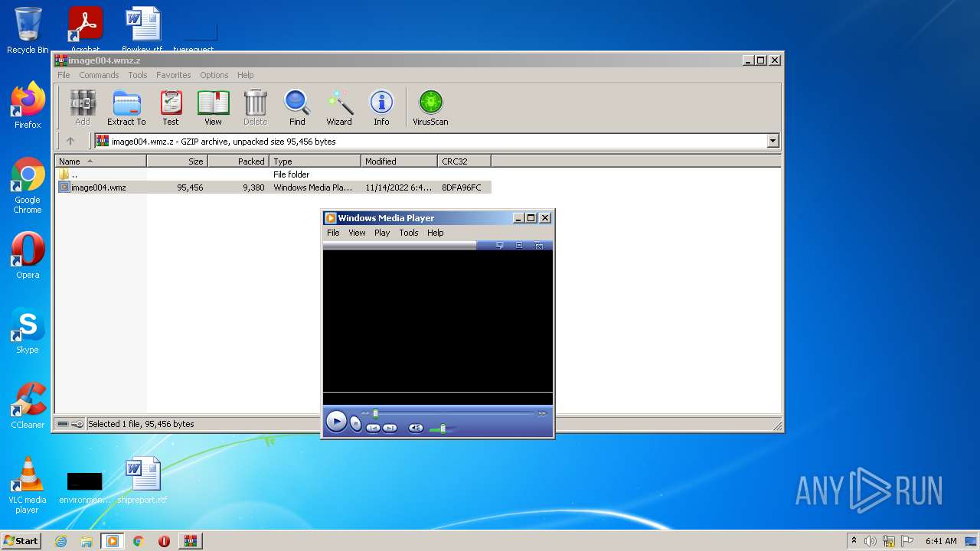The width and height of the screenshot is (980, 551).
Task: Sort file list by Type column
Action: [315, 161]
